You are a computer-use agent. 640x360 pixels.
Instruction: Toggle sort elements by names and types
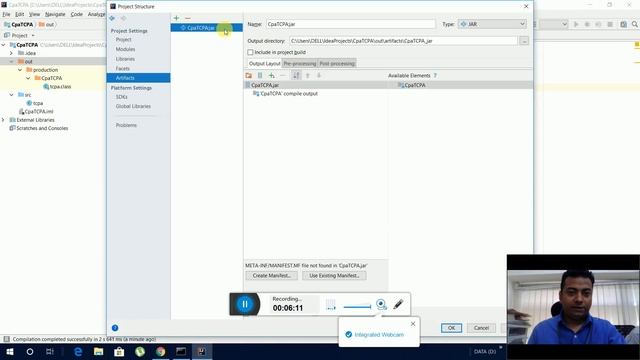[296, 76]
